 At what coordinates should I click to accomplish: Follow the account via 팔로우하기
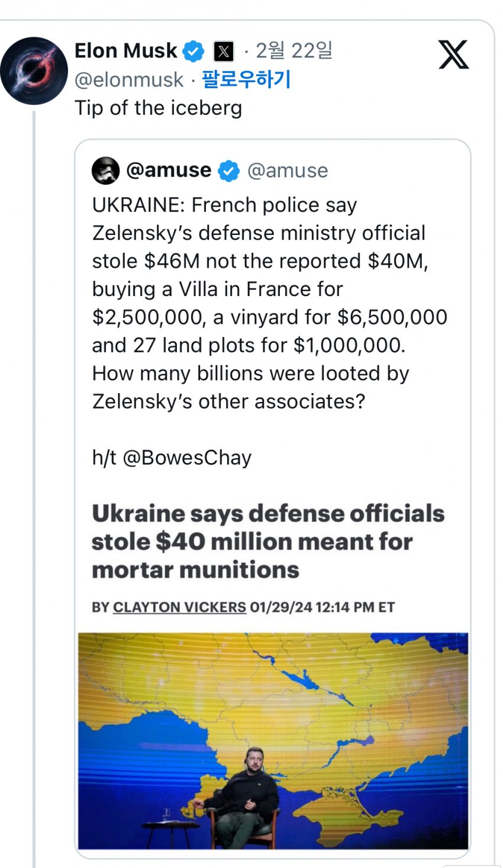[246, 79]
